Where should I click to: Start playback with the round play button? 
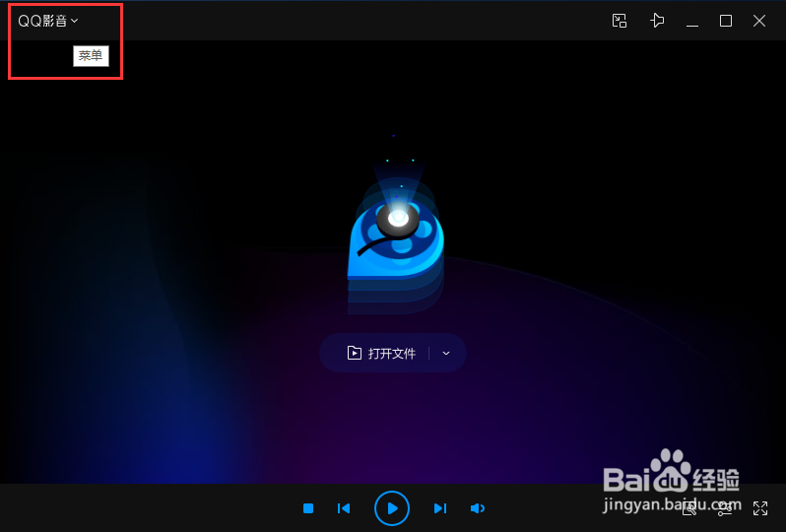point(392,508)
